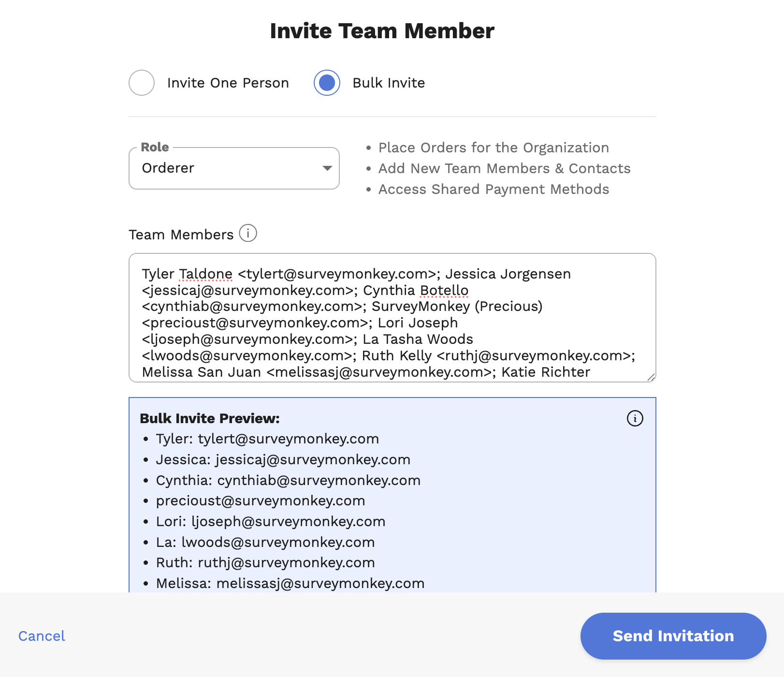Select the Invite One Person radio button

coord(141,83)
